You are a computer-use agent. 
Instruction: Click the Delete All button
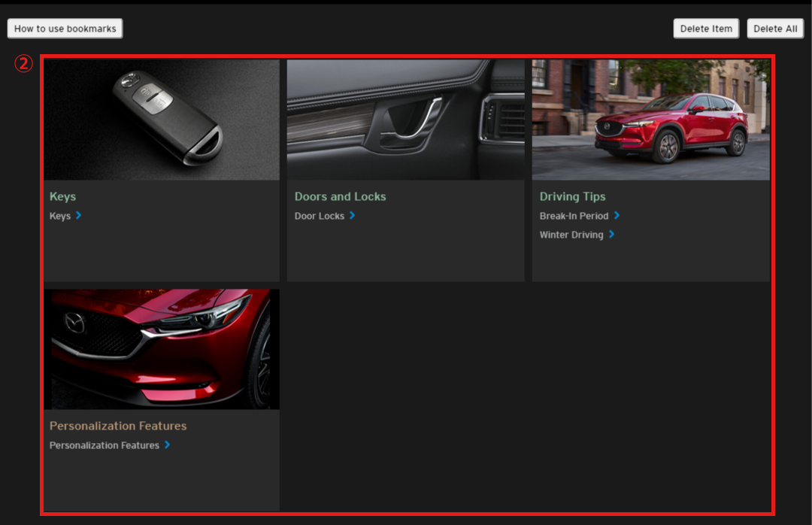[x=775, y=29]
